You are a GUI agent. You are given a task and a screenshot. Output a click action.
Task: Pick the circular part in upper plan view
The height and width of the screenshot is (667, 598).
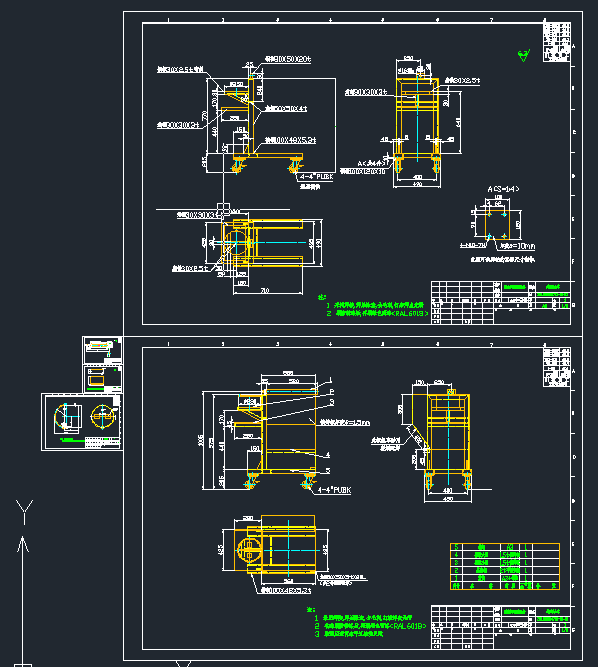click(236, 242)
